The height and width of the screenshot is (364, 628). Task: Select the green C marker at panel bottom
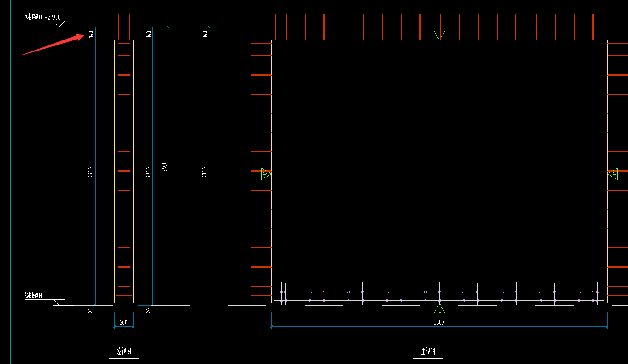439,309
